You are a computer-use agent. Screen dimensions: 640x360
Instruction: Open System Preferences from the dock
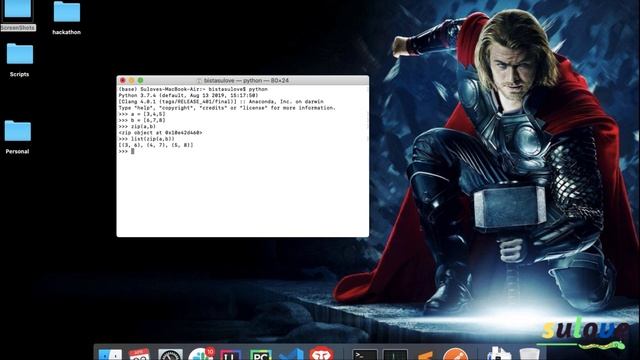[x=170, y=353]
